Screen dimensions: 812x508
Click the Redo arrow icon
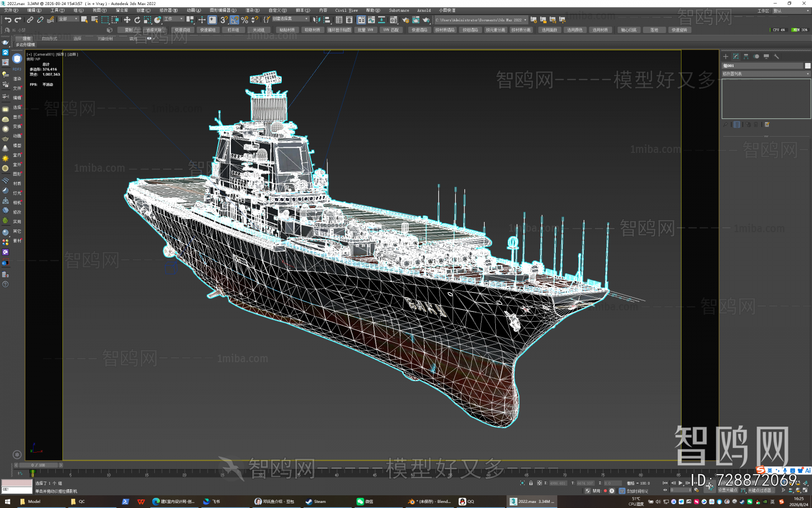coord(18,20)
